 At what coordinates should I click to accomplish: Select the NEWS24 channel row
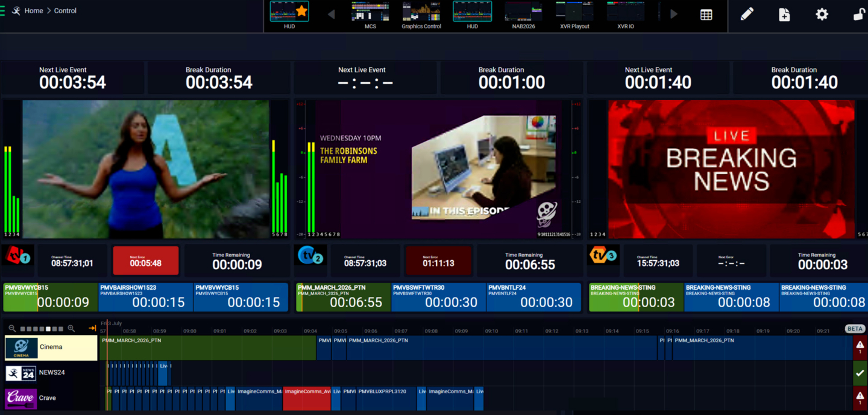(51, 373)
